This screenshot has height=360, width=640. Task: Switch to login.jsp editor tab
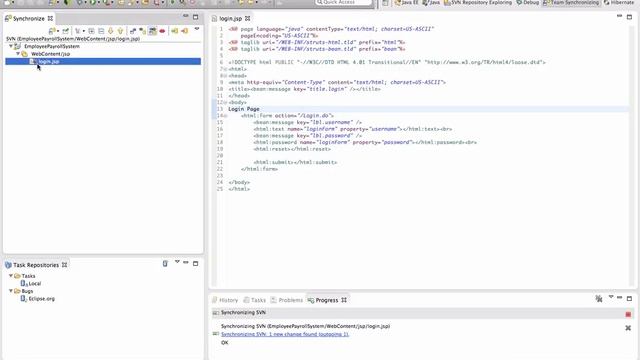pyautogui.click(x=230, y=18)
